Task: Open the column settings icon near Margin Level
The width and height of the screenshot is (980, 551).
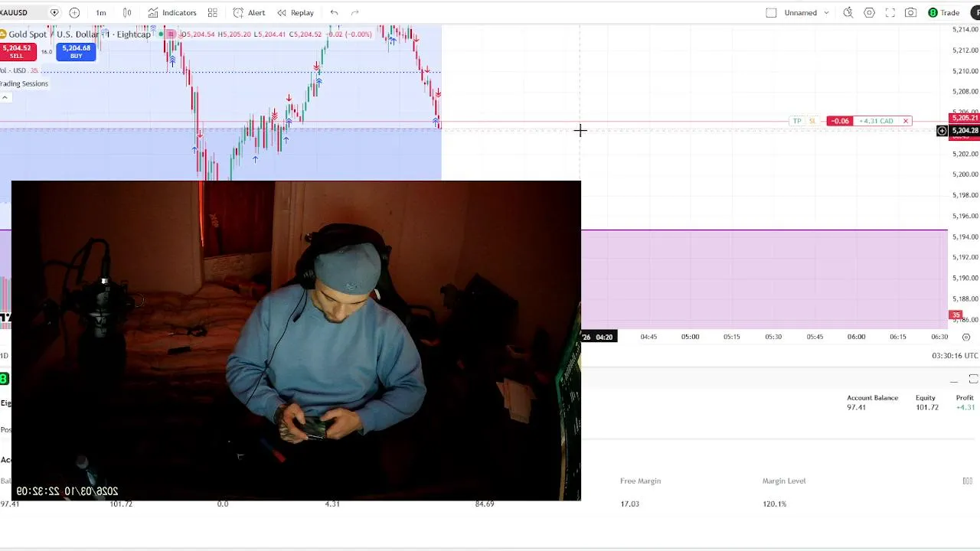Action: [x=967, y=481]
